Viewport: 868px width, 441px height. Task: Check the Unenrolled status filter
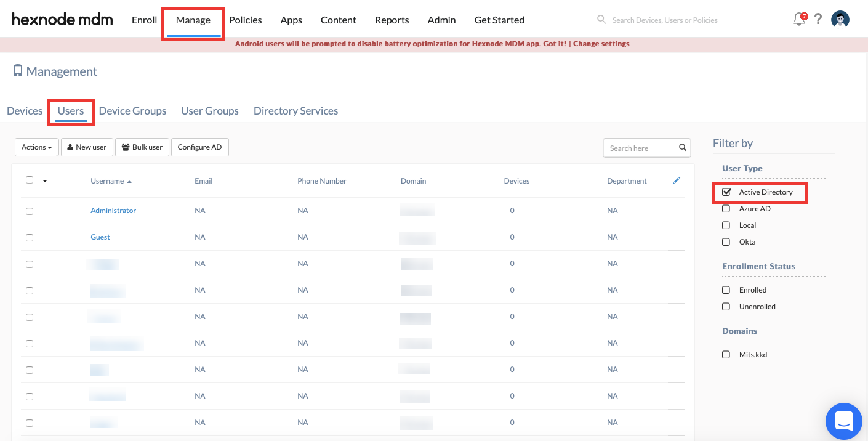[x=726, y=307]
